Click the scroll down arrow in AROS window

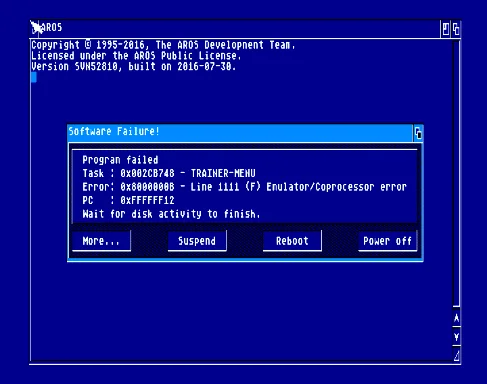[456, 337]
